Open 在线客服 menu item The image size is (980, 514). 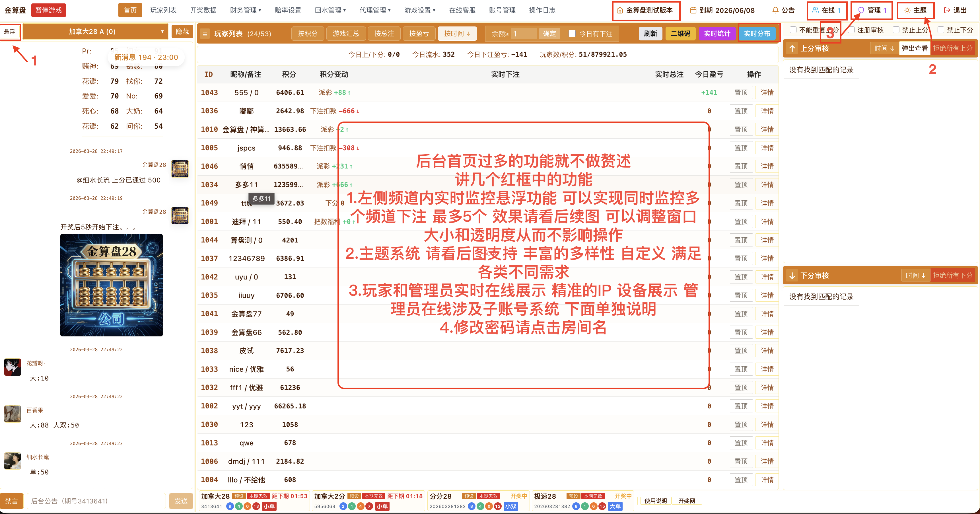point(462,10)
